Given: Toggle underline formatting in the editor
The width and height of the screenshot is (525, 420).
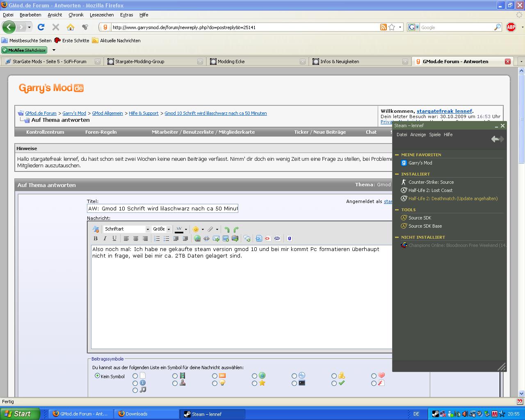Looking at the screenshot, I should point(114,238).
